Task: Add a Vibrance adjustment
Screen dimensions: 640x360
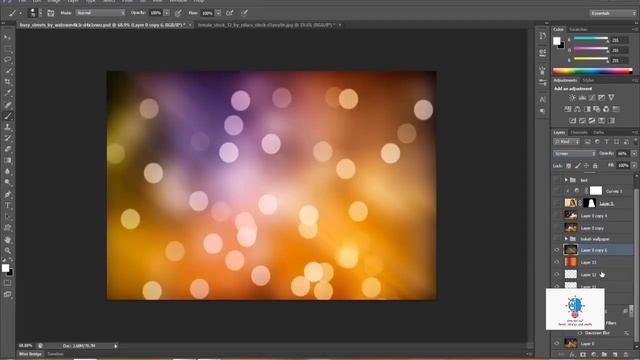Action: click(611, 98)
